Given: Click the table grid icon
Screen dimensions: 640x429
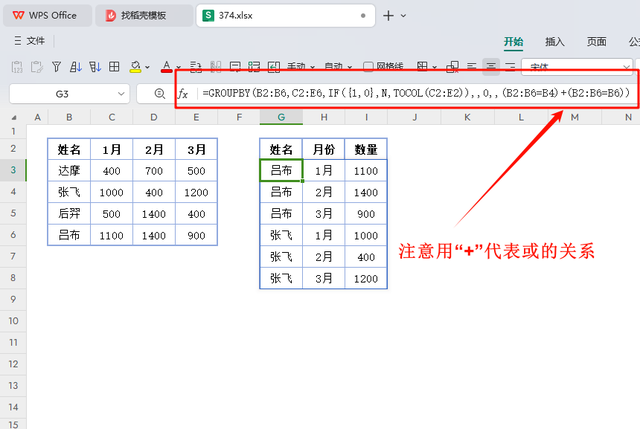Looking at the screenshot, I should click(114, 67).
